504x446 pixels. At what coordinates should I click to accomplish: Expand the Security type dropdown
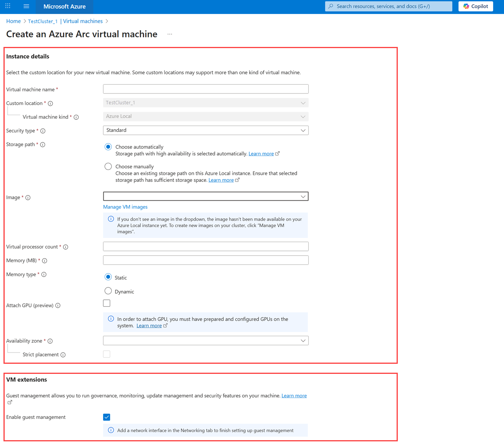(205, 130)
